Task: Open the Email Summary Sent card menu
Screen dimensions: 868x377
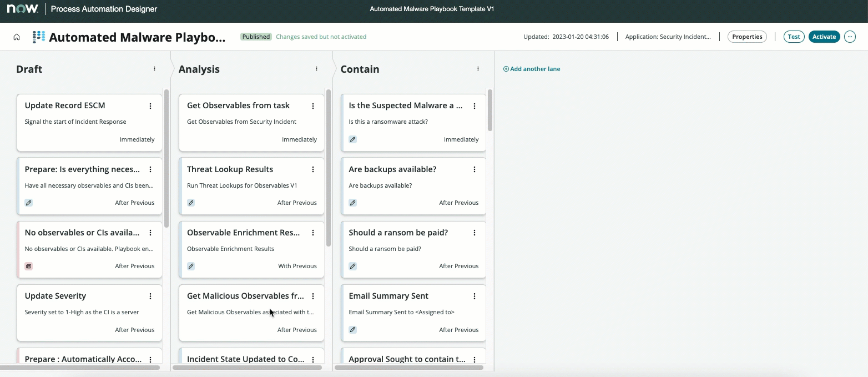Action: pos(475,296)
